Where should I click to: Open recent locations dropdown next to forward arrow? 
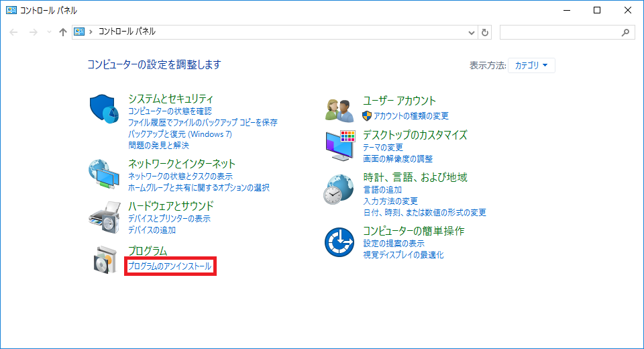(x=49, y=32)
